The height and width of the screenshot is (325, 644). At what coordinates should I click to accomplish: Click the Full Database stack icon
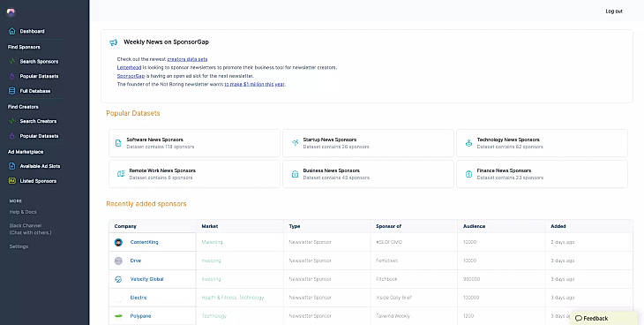pyautogui.click(x=12, y=91)
